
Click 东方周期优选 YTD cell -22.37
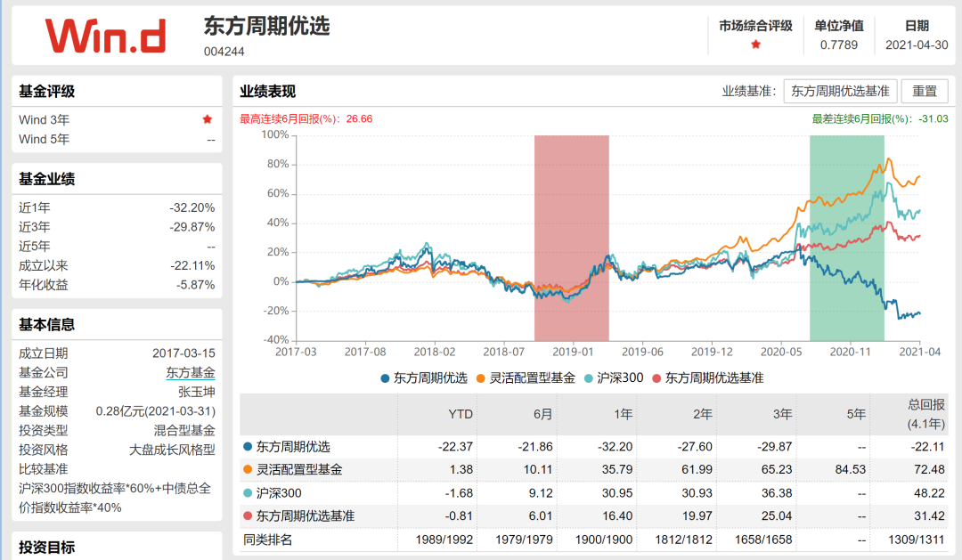pyautogui.click(x=455, y=447)
